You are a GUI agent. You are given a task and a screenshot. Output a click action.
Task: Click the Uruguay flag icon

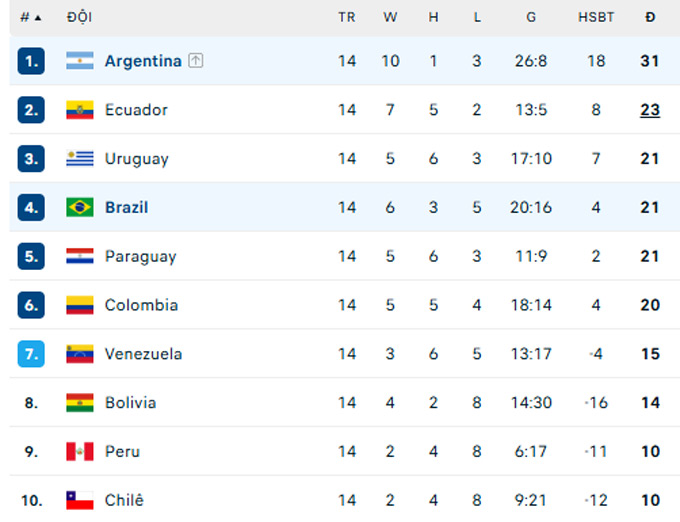pos(80,159)
